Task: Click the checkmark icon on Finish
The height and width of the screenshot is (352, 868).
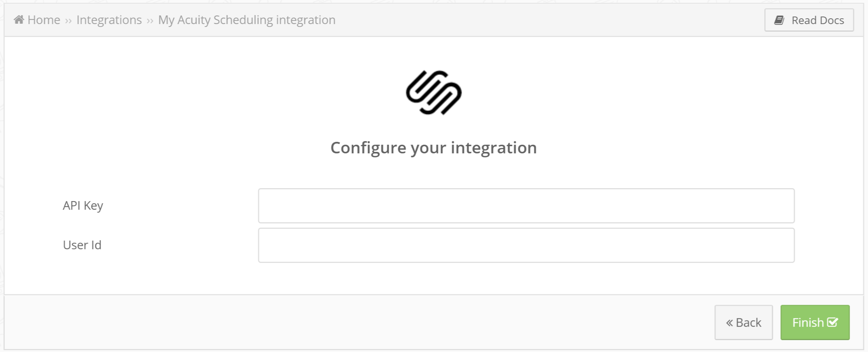Action: click(x=832, y=322)
